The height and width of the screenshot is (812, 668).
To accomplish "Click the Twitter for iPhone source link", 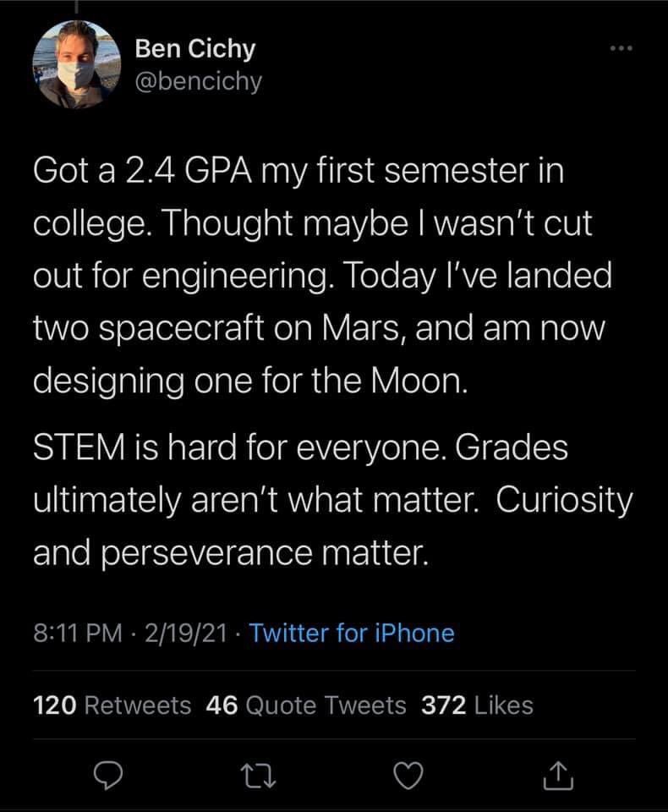I will [x=353, y=633].
